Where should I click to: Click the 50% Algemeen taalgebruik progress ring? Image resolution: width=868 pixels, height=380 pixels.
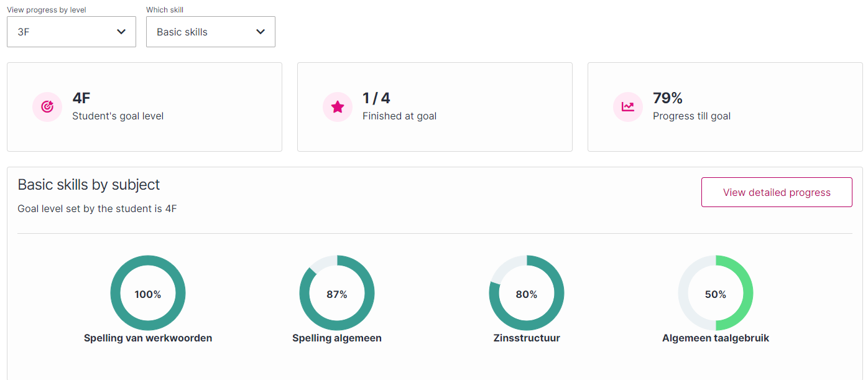[716, 294]
